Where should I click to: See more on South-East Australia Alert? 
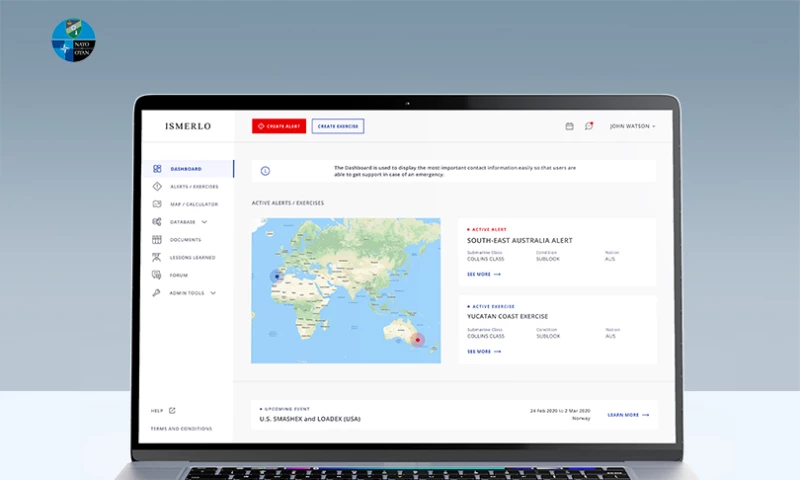coord(484,274)
